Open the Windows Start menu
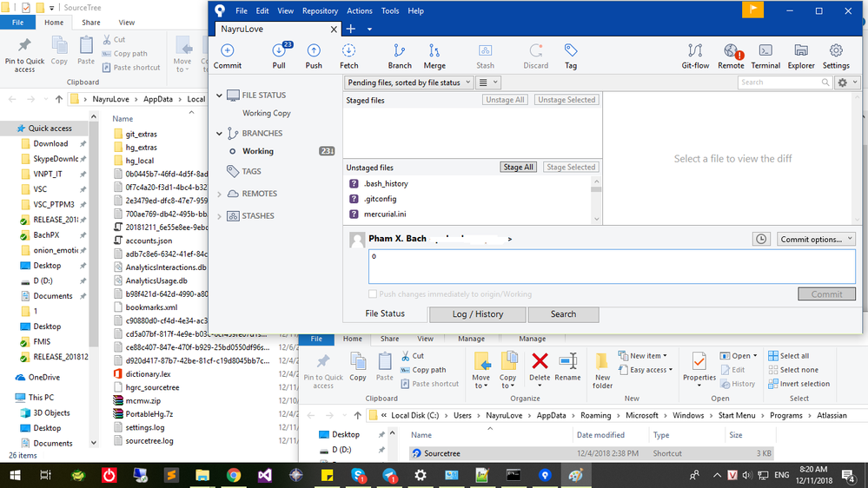This screenshot has width=868, height=488. pyautogui.click(x=15, y=475)
